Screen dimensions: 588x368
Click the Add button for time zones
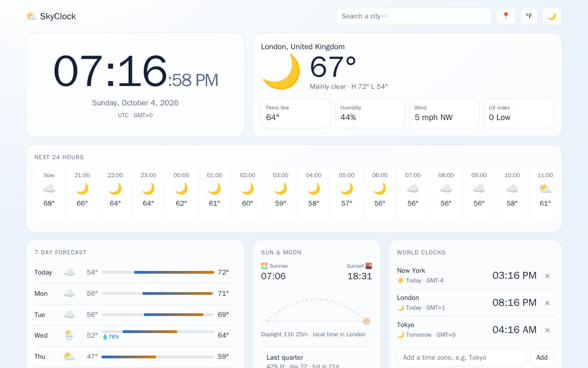[x=542, y=357]
